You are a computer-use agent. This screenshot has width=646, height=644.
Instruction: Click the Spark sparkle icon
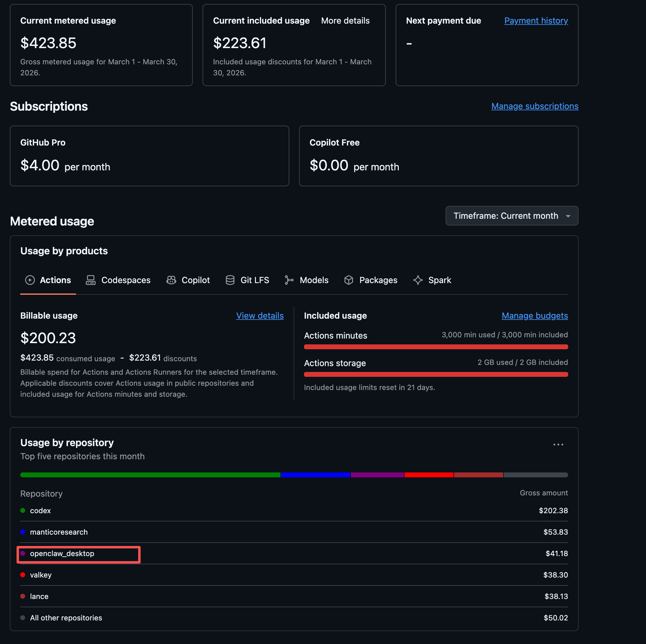point(418,280)
